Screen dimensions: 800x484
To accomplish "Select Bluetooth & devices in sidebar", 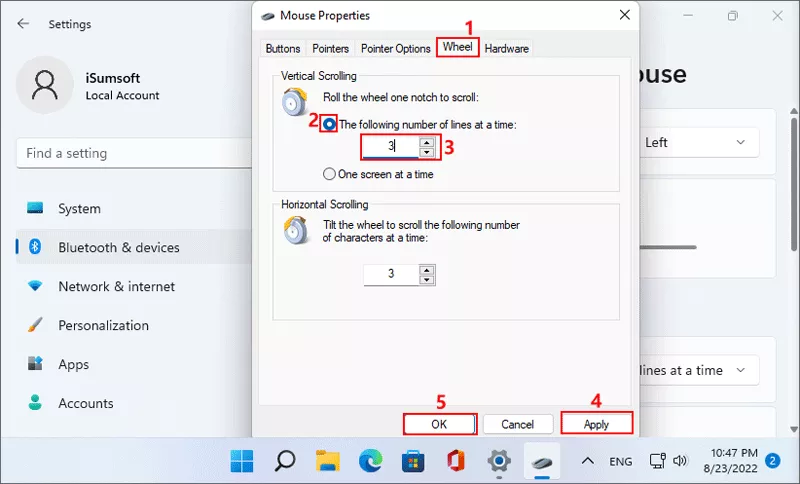I will 134,247.
